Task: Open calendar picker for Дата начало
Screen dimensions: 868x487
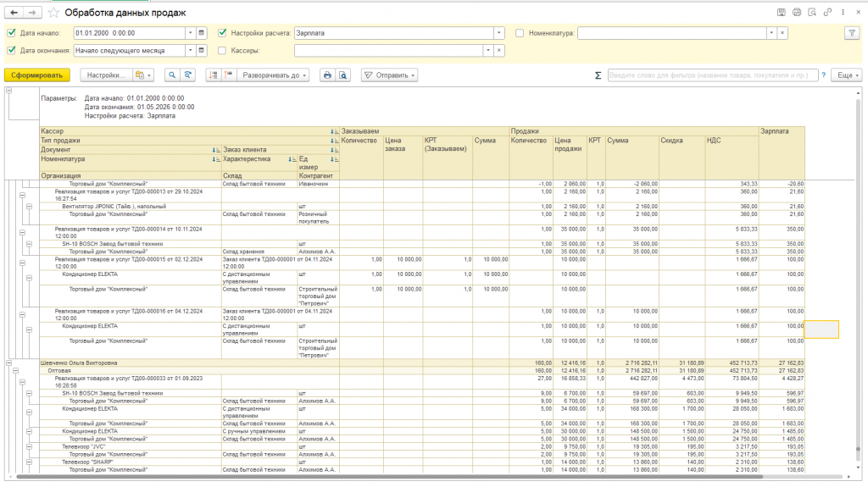Action: [202, 33]
